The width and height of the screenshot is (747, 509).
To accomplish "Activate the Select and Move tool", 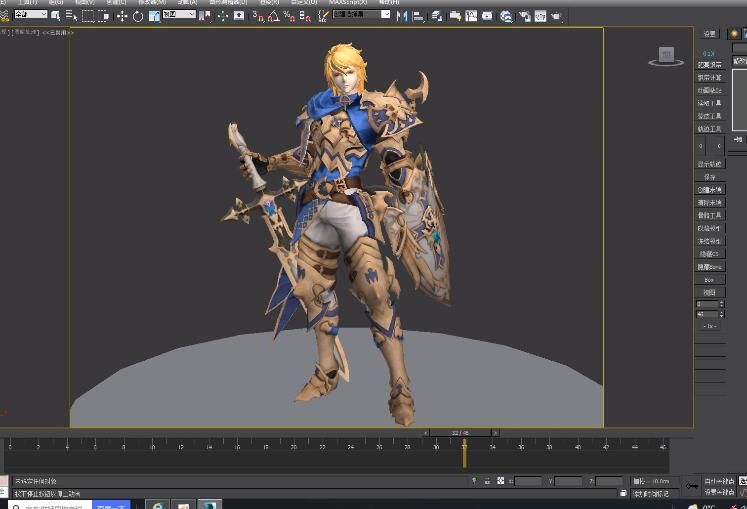I will pos(122,16).
